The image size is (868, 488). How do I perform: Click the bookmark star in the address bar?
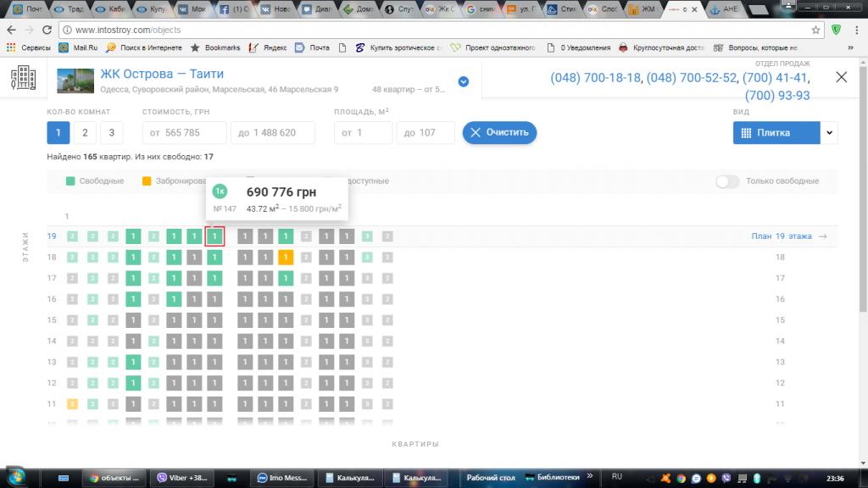815,30
